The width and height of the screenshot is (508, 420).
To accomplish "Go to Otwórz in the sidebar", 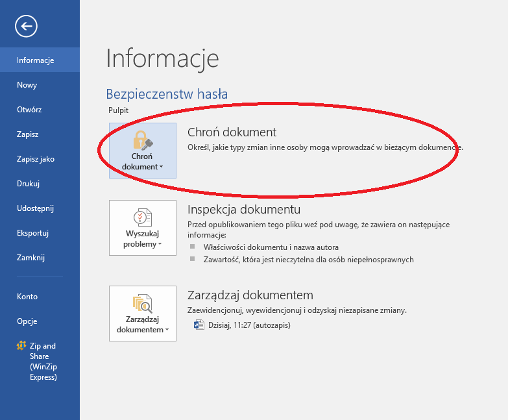I will point(29,110).
